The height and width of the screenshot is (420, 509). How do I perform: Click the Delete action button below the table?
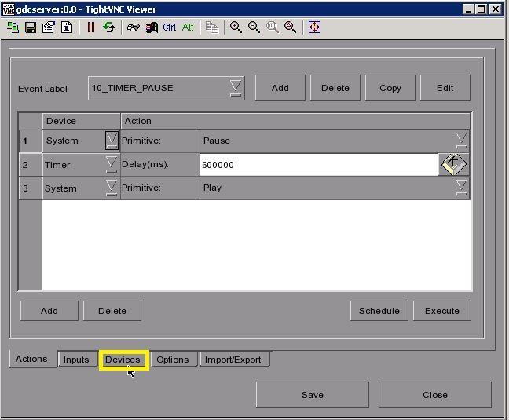click(112, 311)
